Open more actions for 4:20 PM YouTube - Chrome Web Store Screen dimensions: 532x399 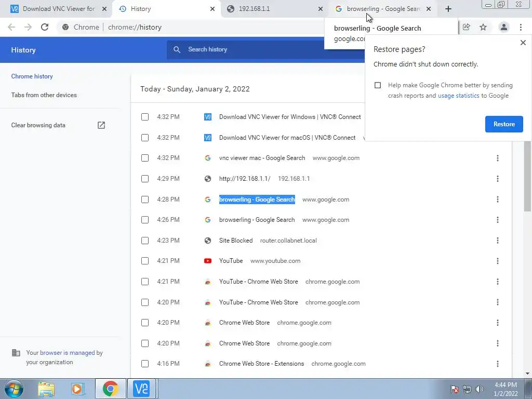point(497,302)
